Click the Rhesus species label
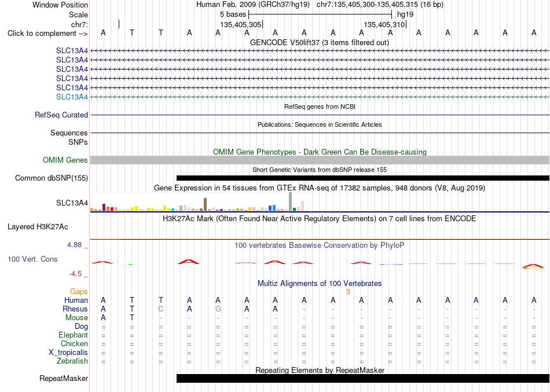 (x=75, y=309)
